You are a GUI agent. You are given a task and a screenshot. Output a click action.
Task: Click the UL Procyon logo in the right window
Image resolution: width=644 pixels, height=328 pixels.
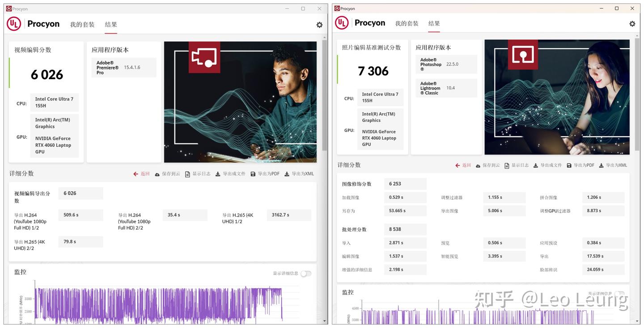pyautogui.click(x=341, y=22)
